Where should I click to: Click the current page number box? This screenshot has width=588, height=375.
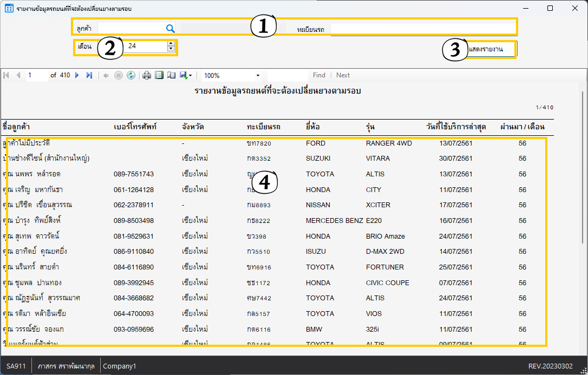click(x=37, y=75)
